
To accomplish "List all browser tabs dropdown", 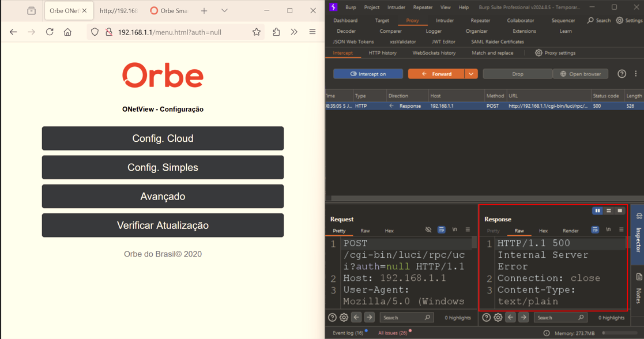I will (224, 11).
